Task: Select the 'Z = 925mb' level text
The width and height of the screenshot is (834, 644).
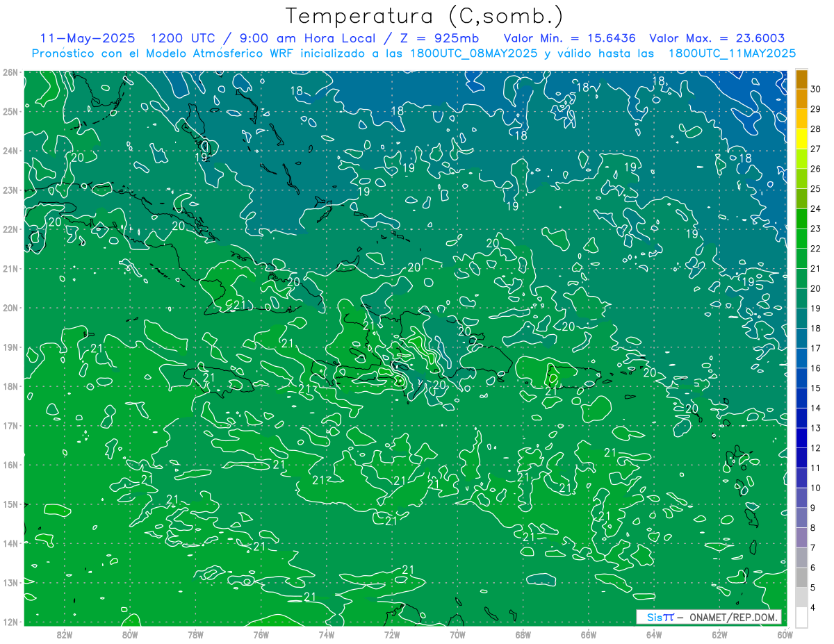Action: coord(440,38)
